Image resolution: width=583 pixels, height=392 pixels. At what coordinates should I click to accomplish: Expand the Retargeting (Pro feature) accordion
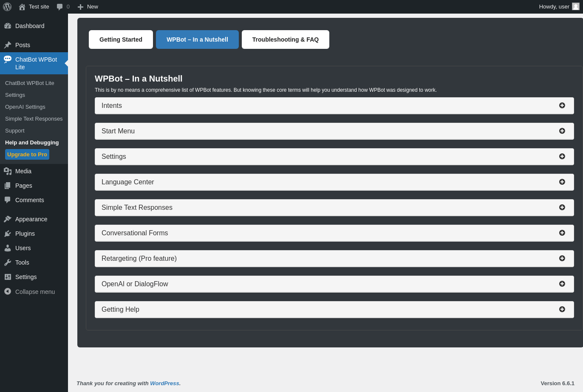click(x=334, y=259)
